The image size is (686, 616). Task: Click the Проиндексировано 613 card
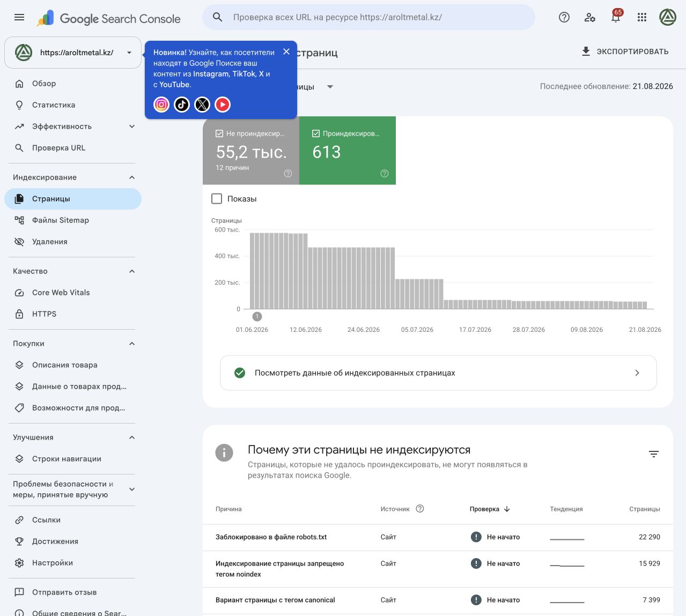click(348, 151)
